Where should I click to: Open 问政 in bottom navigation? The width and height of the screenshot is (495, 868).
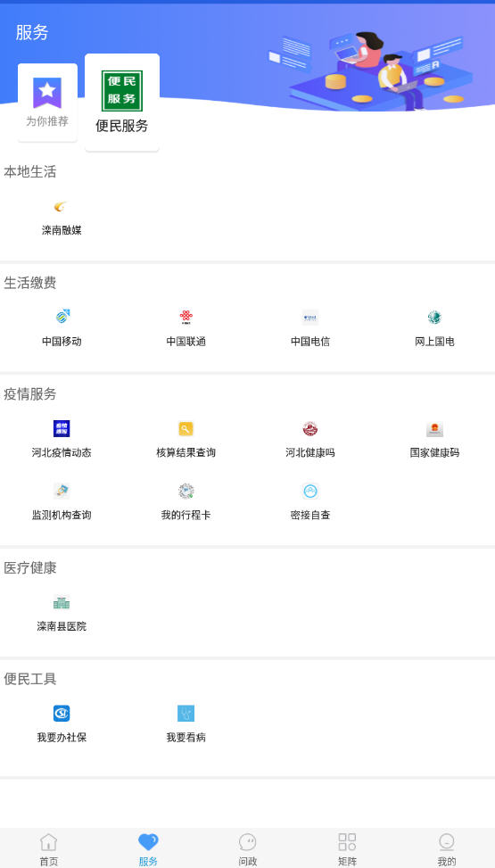coord(248,849)
